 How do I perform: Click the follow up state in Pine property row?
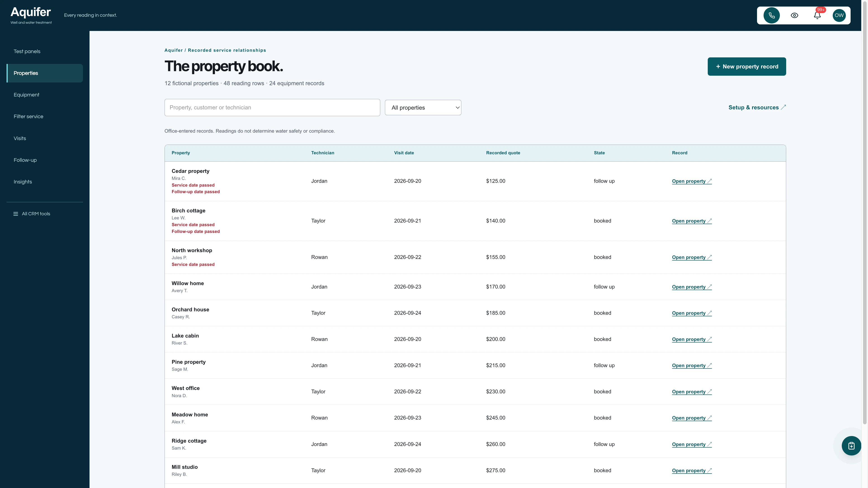coord(604,365)
